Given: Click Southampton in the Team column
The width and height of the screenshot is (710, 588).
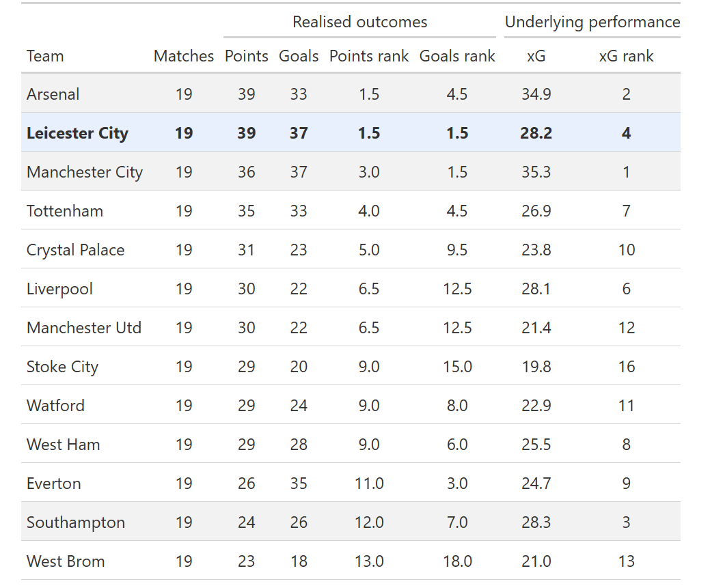Looking at the screenshot, I should coord(76,522).
